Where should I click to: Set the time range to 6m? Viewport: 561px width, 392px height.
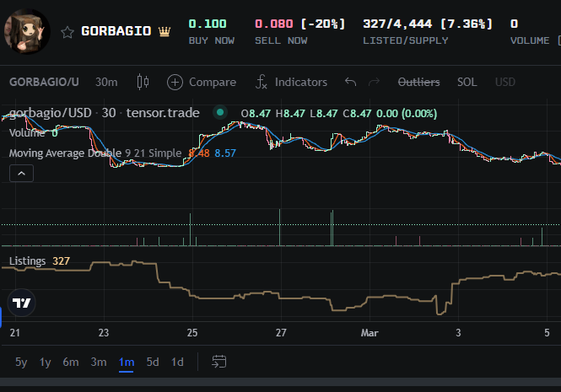[x=71, y=362]
